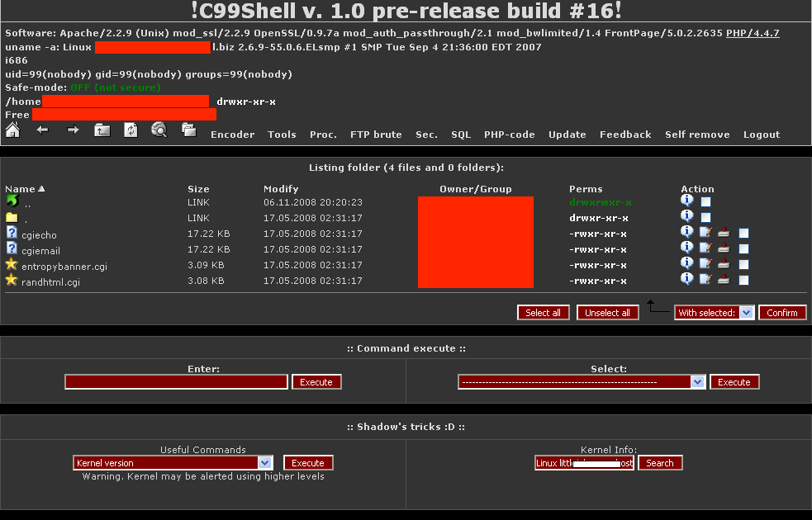Click the star icon beside randhtml.cgi

pyautogui.click(x=12, y=280)
